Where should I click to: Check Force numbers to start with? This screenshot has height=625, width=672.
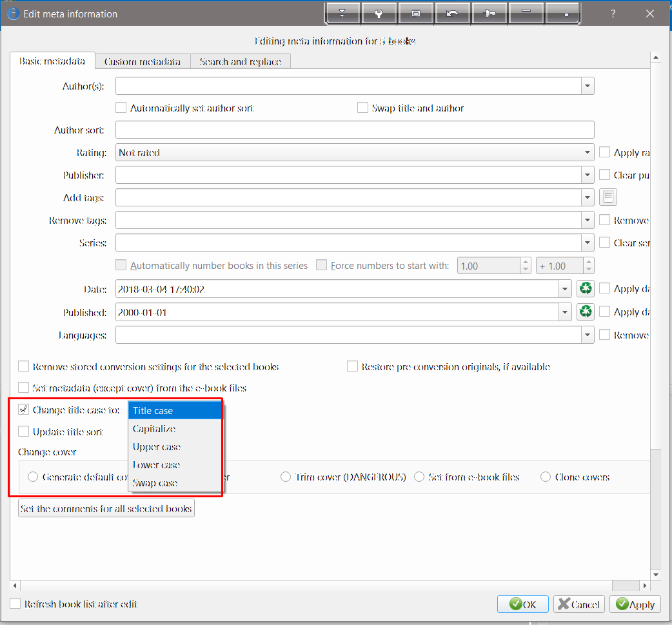[x=321, y=265]
